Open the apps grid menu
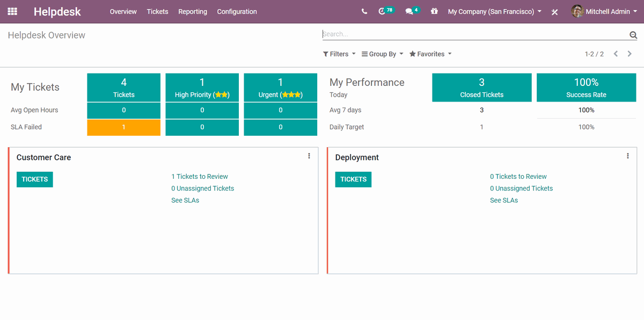This screenshot has height=320, width=644. (12, 11)
